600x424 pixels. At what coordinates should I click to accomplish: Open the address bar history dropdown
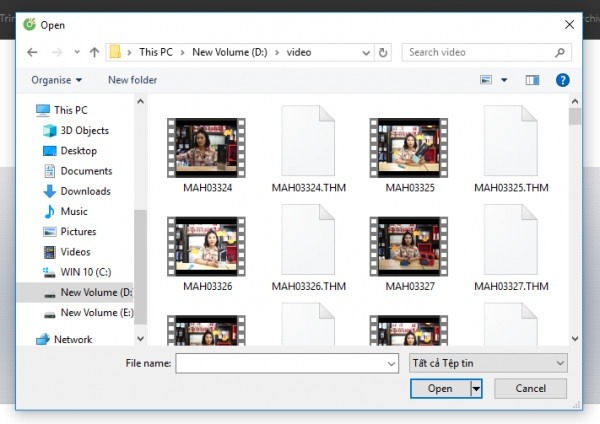click(x=366, y=52)
